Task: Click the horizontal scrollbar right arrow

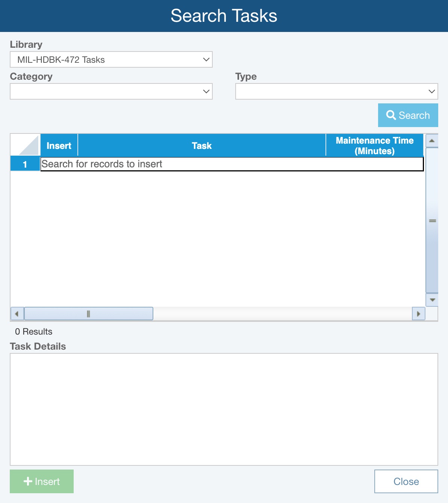Action: coord(418,314)
